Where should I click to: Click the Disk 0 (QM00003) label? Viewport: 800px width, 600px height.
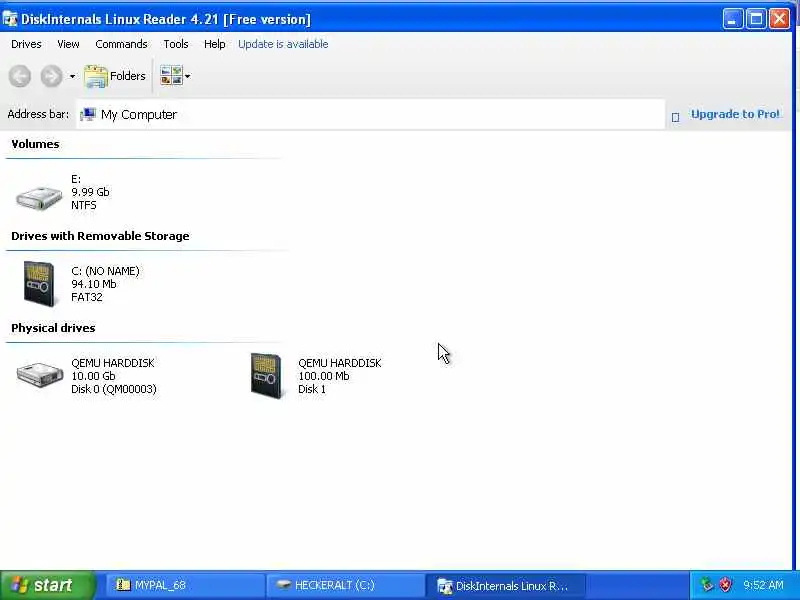pos(114,389)
